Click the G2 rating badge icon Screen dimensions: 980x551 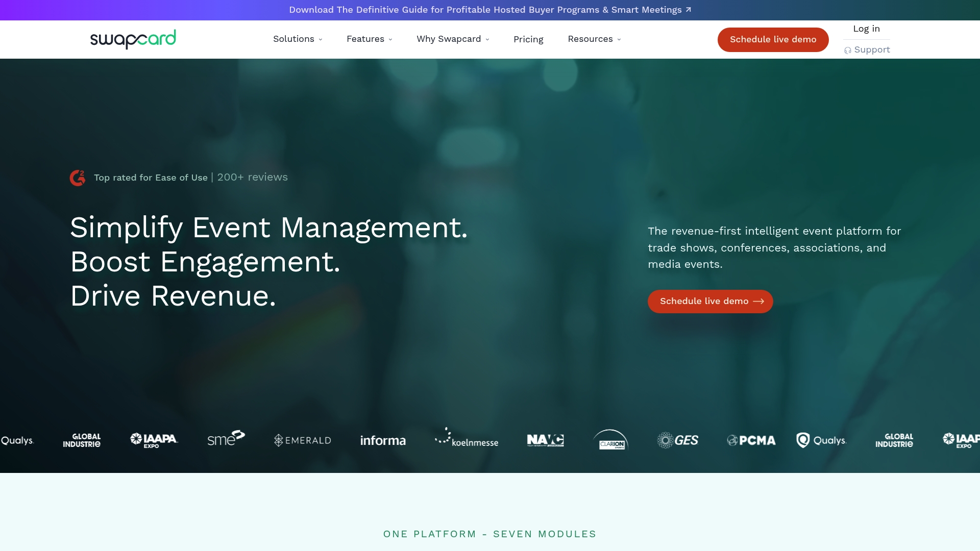click(78, 178)
